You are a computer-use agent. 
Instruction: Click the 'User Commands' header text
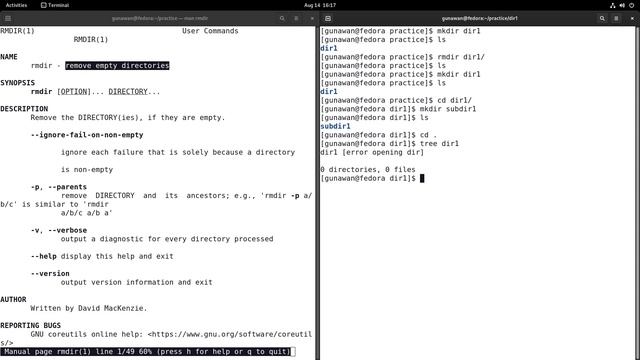pos(210,31)
